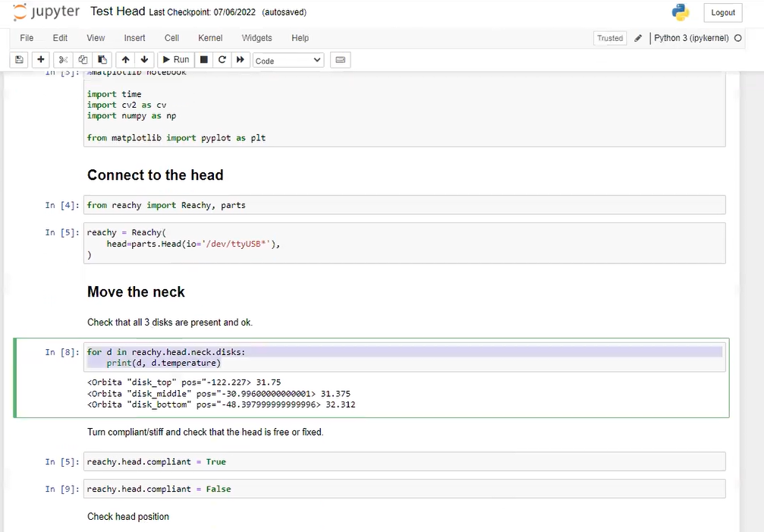
Task: Restart the kernel icon
Action: pyautogui.click(x=222, y=60)
